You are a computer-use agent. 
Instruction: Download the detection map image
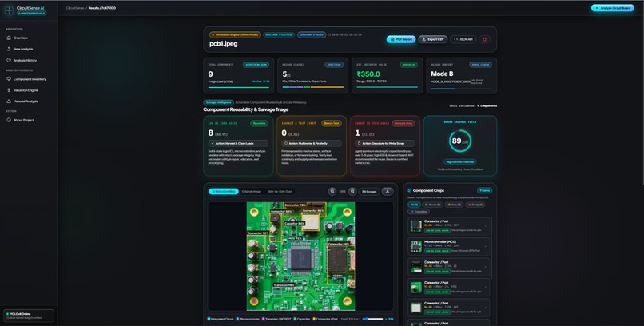[388, 191]
